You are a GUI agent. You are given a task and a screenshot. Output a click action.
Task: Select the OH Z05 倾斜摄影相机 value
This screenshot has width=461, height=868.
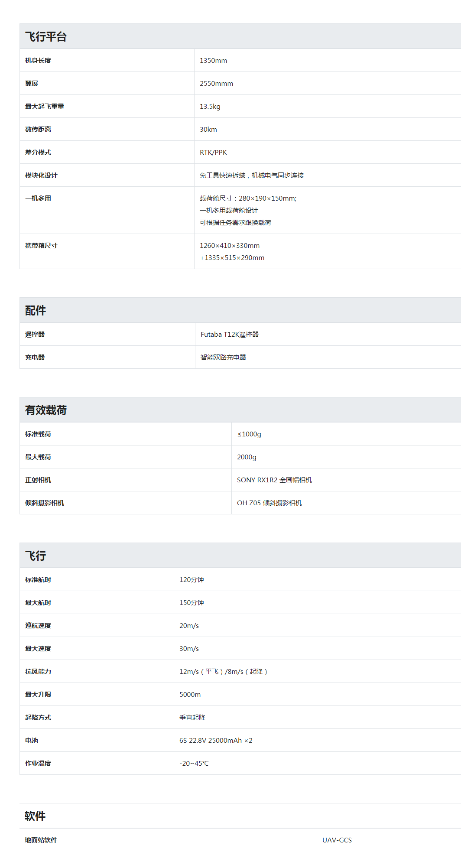tap(269, 503)
